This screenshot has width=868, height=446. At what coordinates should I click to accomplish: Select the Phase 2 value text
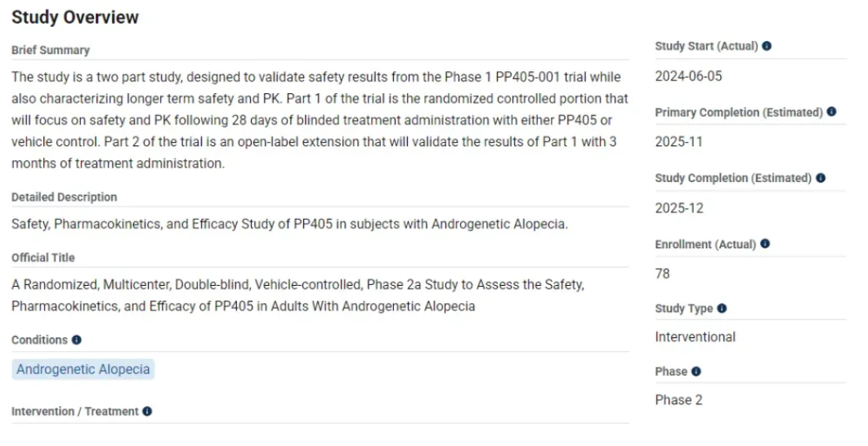pos(679,400)
